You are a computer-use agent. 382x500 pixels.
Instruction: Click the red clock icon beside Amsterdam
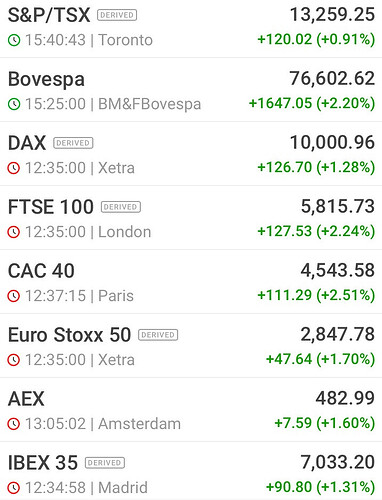[x=14, y=424]
